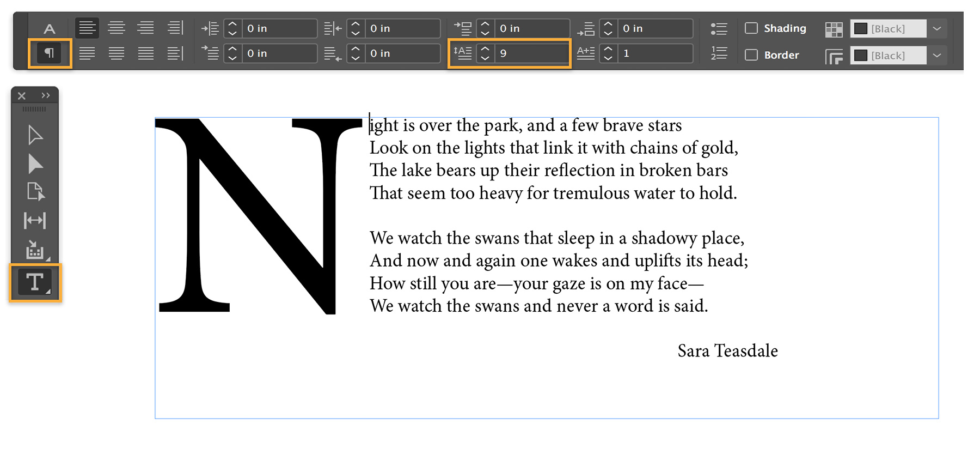Apply Justify with last line aligned left
Viewport: 980px width, 466px height.
pyautogui.click(x=87, y=53)
